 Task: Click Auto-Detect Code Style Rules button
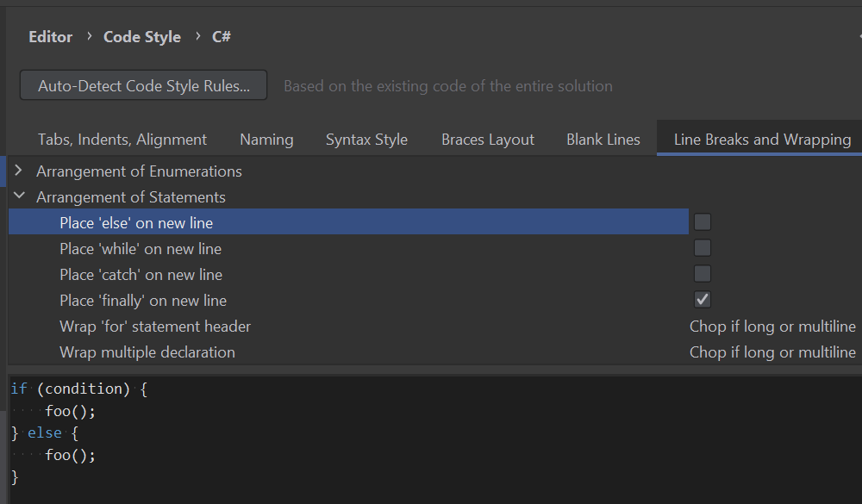(144, 85)
